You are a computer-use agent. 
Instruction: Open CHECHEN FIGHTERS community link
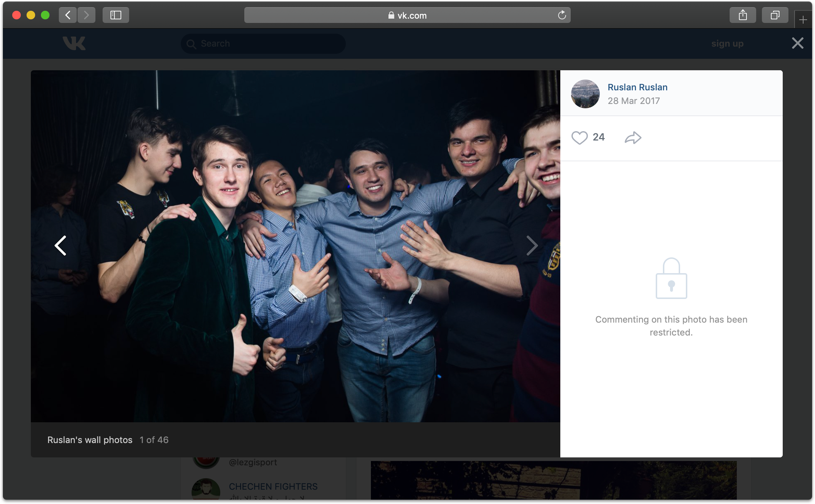click(273, 486)
